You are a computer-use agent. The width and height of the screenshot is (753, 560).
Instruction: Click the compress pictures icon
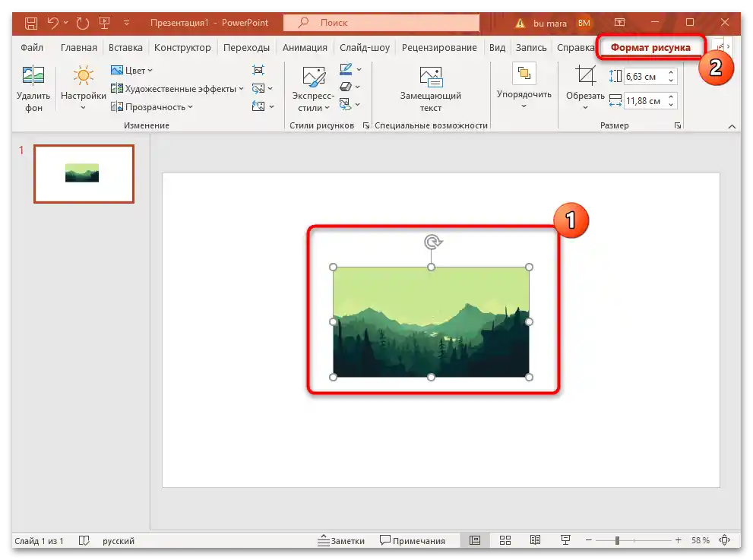(258, 70)
